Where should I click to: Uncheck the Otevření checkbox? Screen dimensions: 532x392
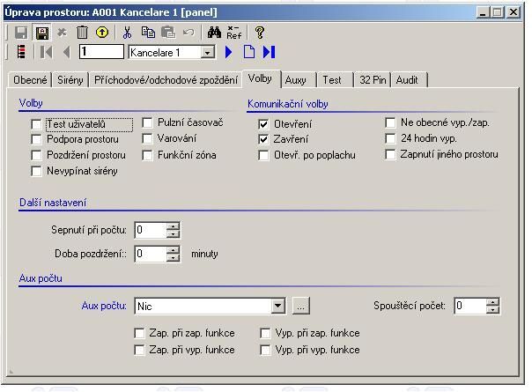pos(264,124)
